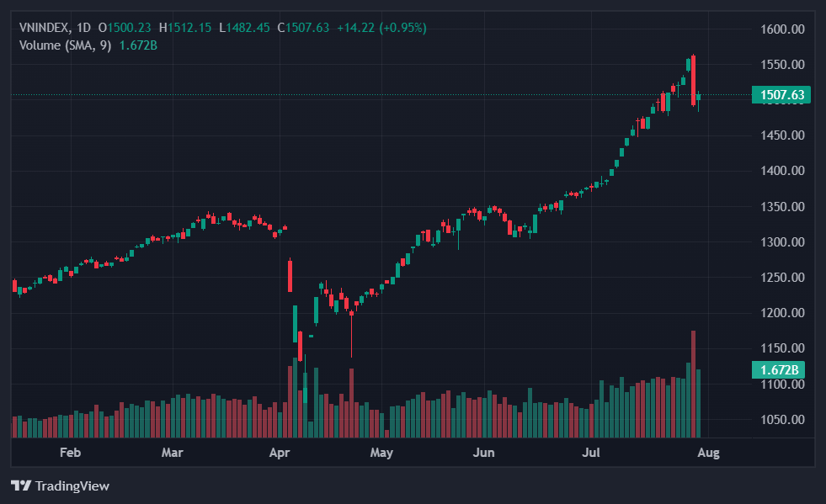Screen dimensions: 826x504
Task: Click the 1400.00 price axis label
Action: tap(782, 171)
